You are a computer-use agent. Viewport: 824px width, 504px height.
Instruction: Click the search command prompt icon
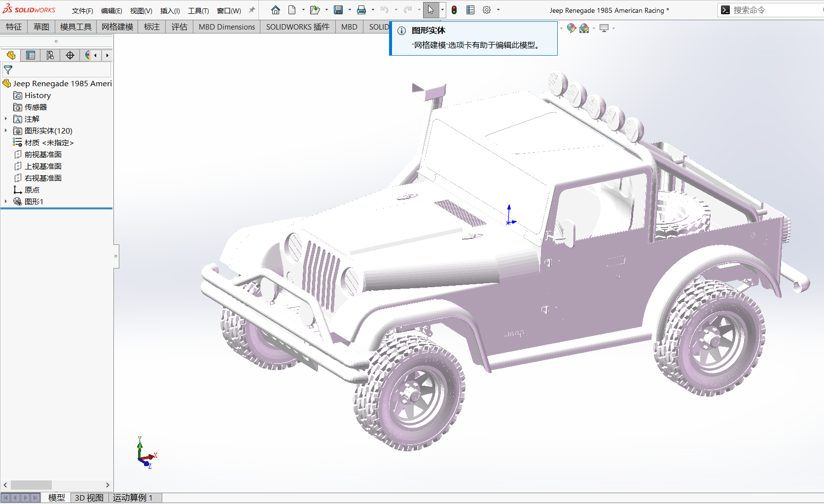pos(725,10)
